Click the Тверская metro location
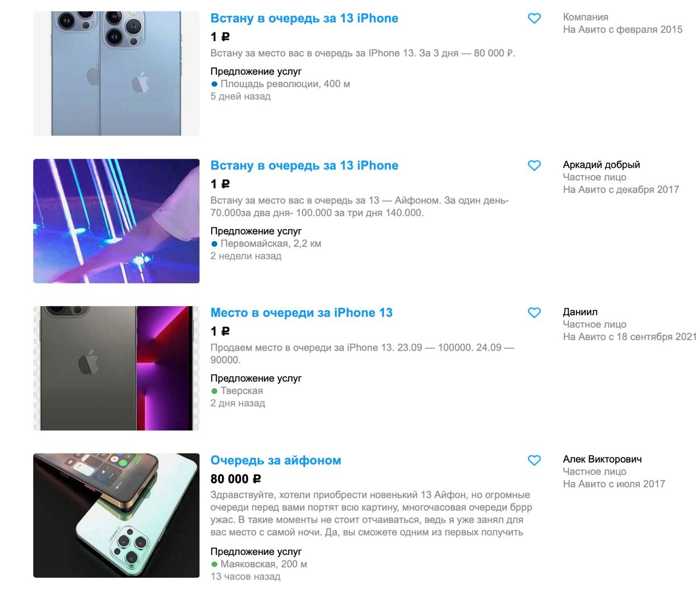Screen dimensions: 700x589 [x=237, y=390]
